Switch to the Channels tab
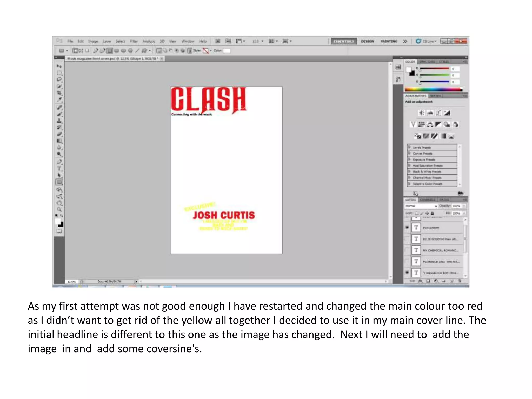Viewport: 532px width, 399px height. (x=428, y=199)
